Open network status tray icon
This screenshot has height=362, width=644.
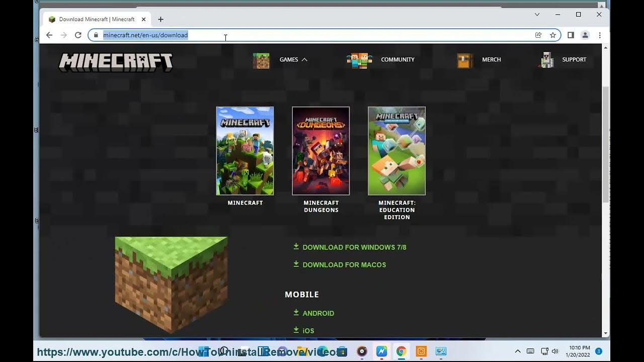544,351
